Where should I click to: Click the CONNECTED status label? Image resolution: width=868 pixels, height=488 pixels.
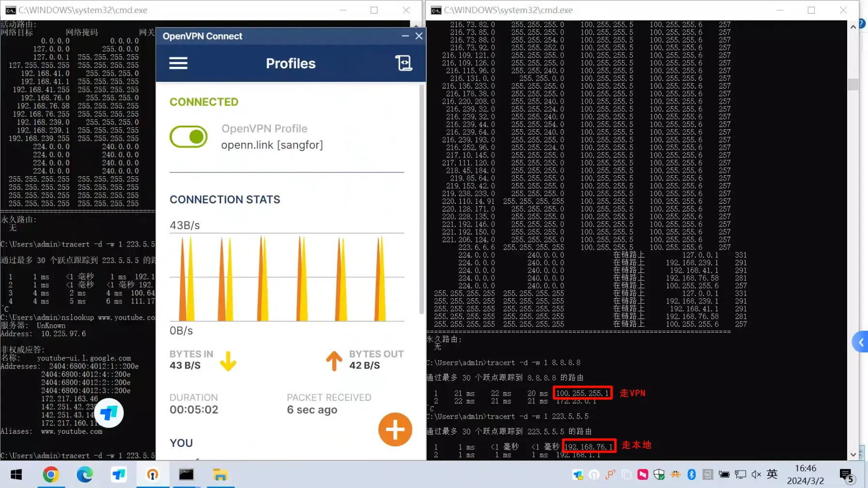tap(204, 102)
